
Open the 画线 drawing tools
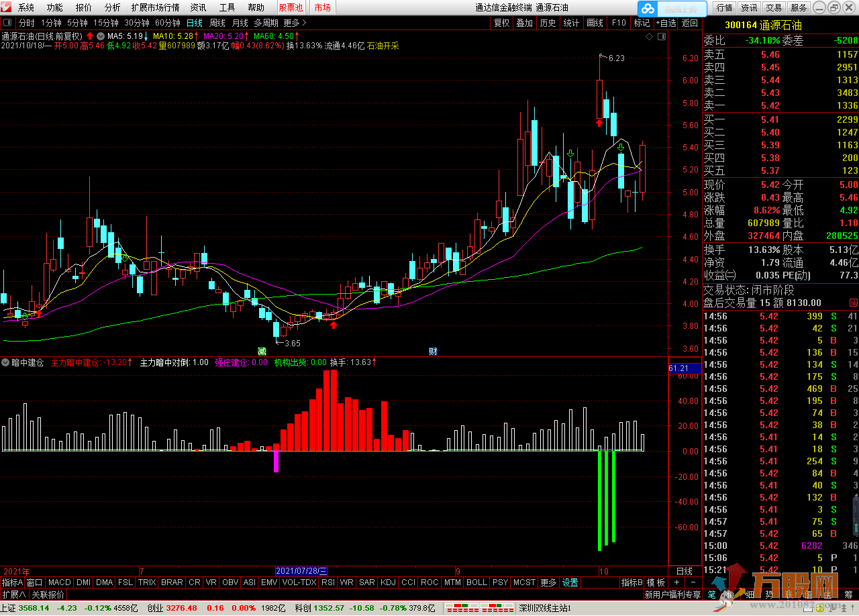[x=595, y=23]
